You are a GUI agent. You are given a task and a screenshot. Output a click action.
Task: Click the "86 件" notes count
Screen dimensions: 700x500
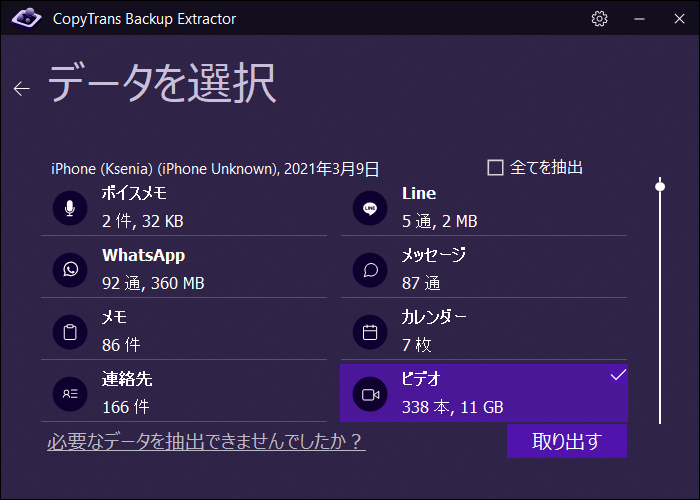pos(121,345)
